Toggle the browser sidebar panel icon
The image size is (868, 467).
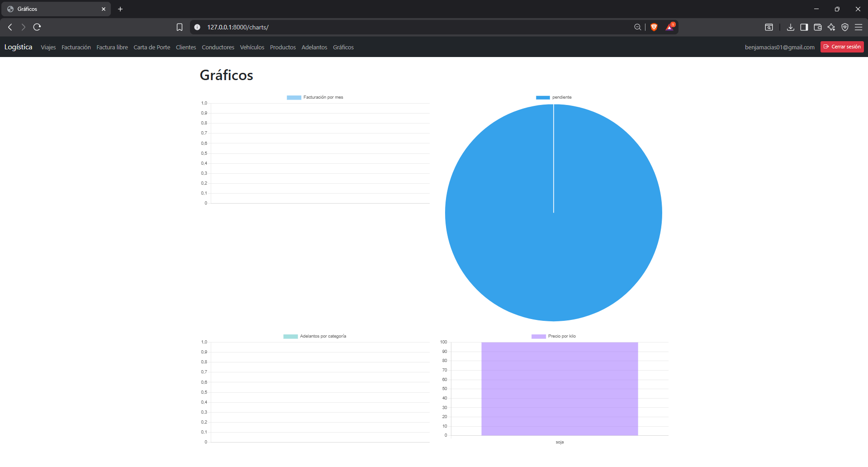tap(804, 27)
